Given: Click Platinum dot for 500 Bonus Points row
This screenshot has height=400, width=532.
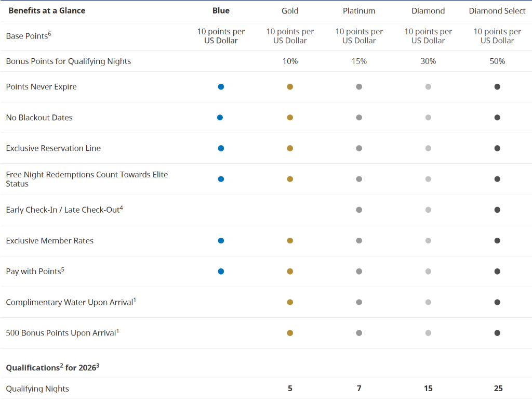Looking at the screenshot, I should coord(359,333).
